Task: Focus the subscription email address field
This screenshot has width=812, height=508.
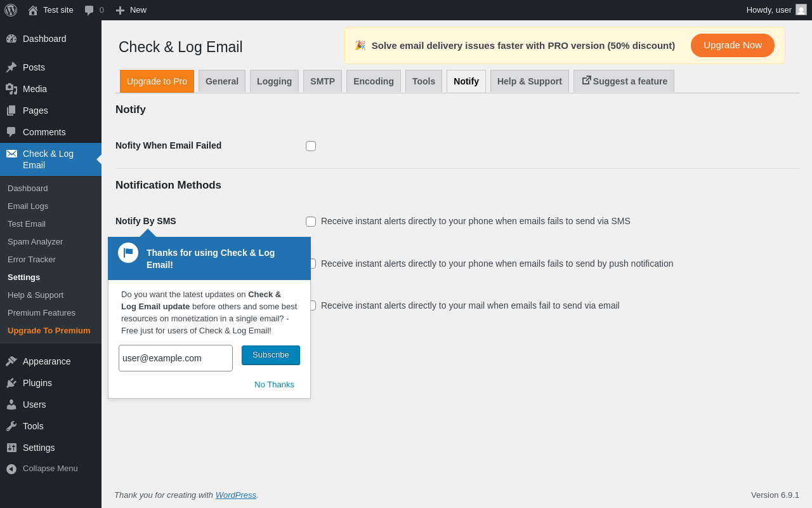Action: [x=176, y=358]
